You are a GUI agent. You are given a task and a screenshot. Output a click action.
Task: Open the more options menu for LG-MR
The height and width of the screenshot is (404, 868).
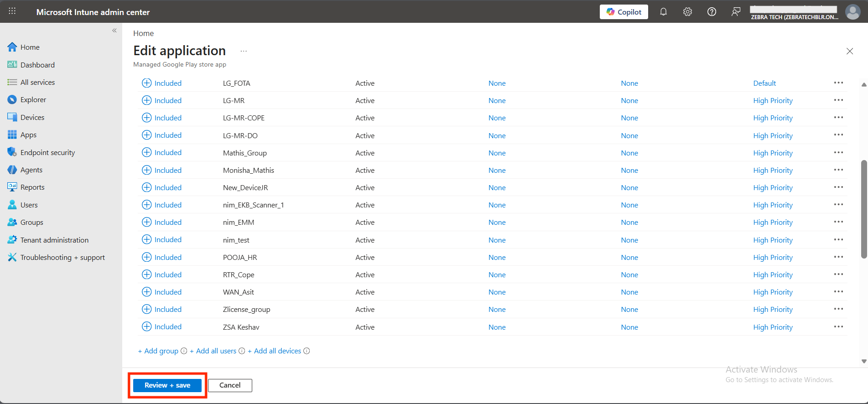point(838,100)
